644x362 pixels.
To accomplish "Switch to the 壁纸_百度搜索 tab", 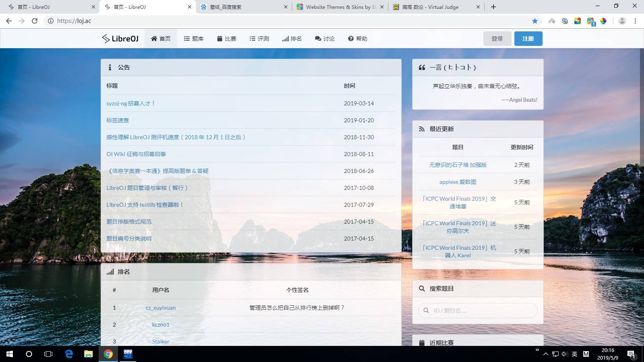I will coord(225,7).
